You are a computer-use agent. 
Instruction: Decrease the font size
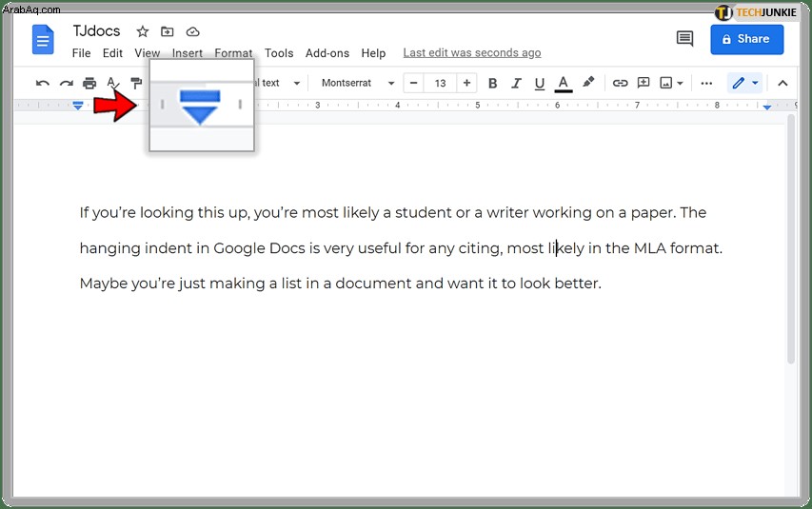tap(413, 83)
